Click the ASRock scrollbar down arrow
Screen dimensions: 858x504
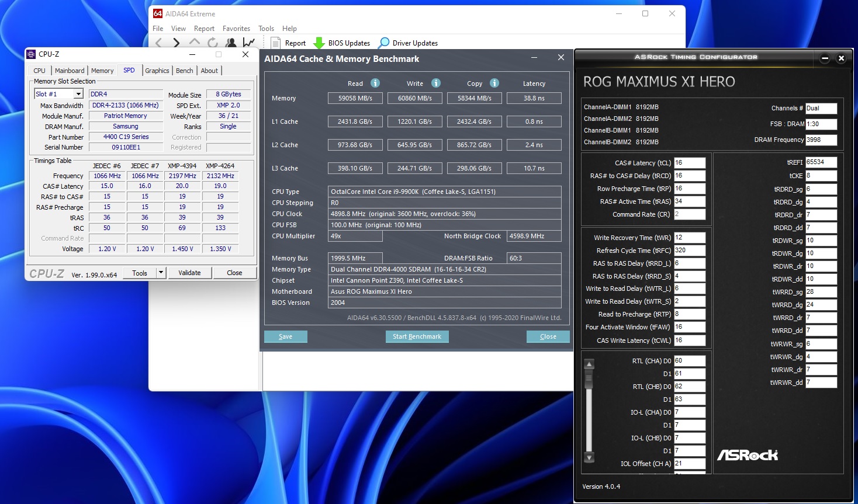pyautogui.click(x=589, y=457)
